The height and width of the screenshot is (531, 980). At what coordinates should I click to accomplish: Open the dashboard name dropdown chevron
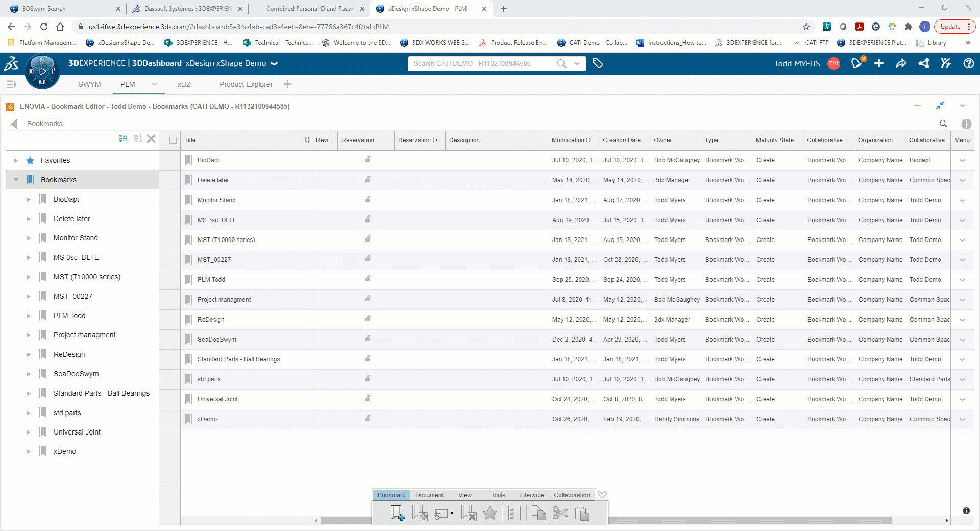274,63
